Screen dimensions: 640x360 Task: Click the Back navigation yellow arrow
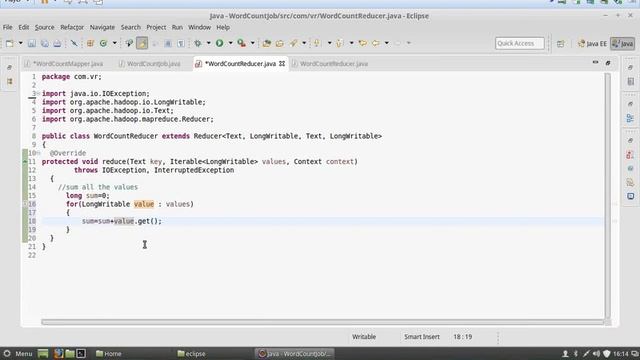click(x=376, y=43)
